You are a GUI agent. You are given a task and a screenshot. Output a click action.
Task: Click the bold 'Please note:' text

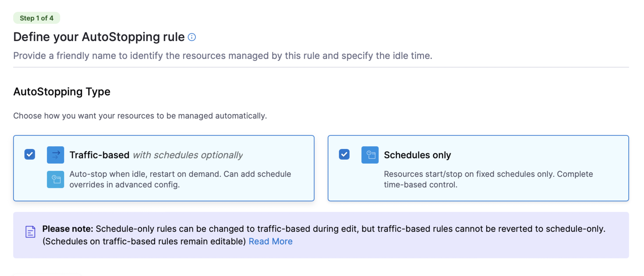click(x=68, y=229)
